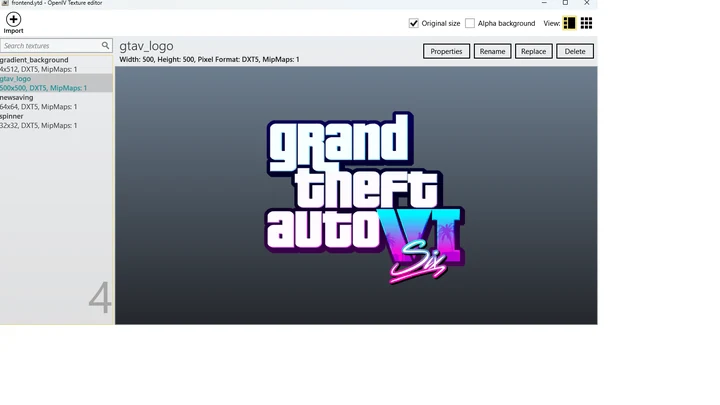This screenshot has height=405, width=720.
Task: Click the Grand Theft Auto VI preview image
Action: click(365, 197)
